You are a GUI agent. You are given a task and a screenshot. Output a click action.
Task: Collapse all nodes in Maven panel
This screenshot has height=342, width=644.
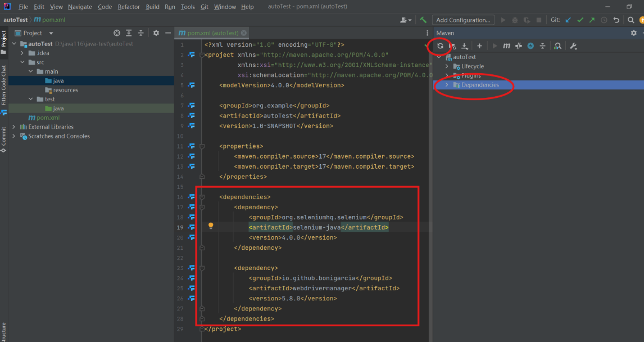(542, 46)
